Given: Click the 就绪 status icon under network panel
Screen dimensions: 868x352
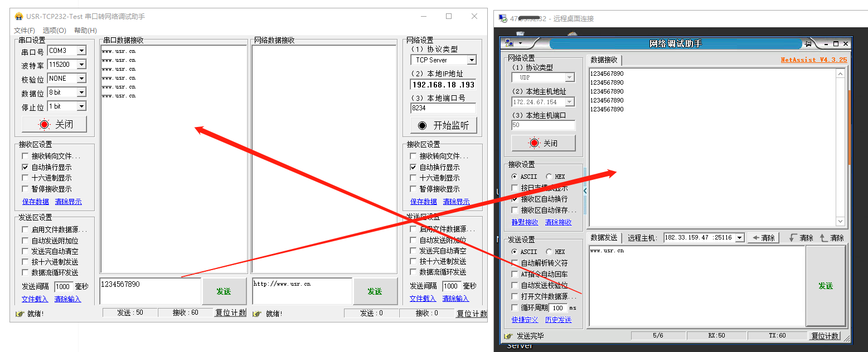Looking at the screenshot, I should point(257,314).
